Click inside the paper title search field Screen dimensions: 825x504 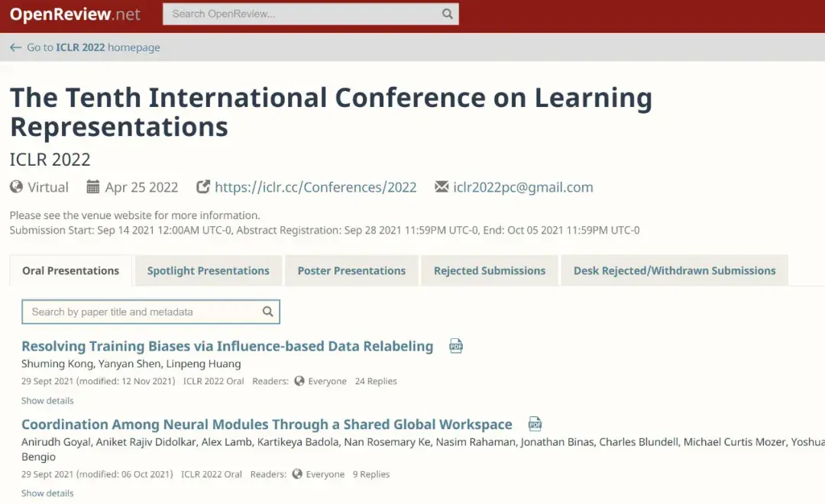point(137,312)
